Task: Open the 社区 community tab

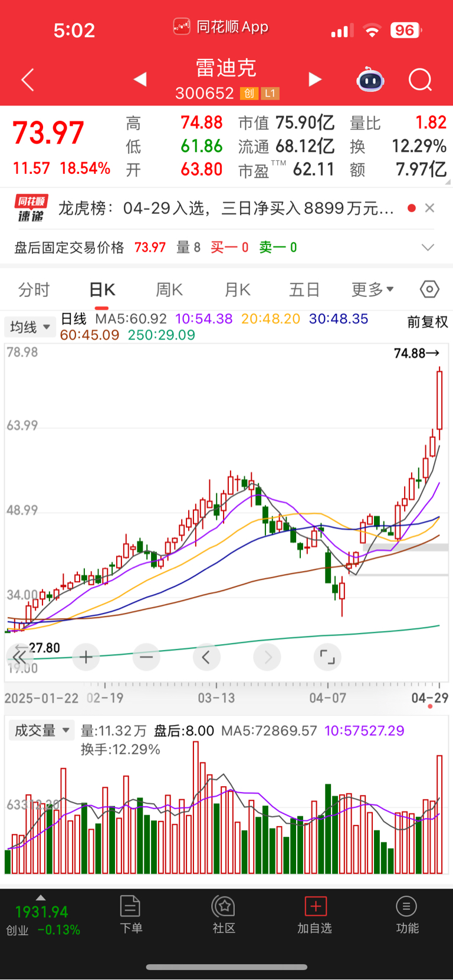Action: [x=224, y=915]
